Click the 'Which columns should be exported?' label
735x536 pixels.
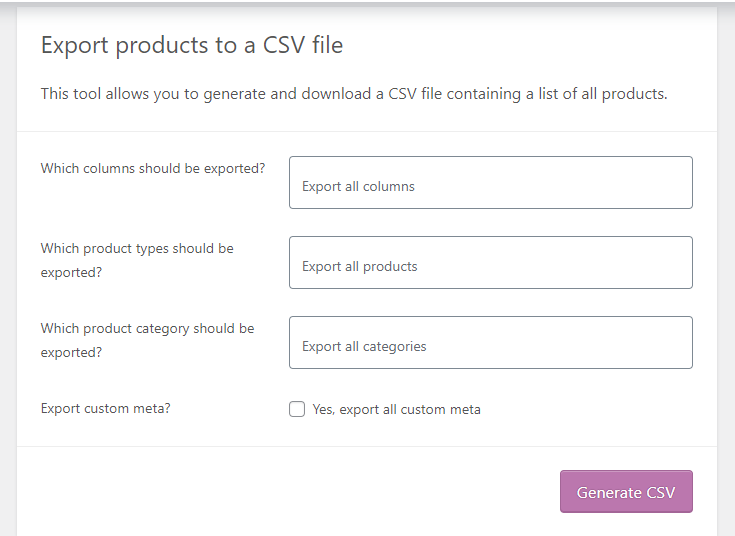[153, 168]
